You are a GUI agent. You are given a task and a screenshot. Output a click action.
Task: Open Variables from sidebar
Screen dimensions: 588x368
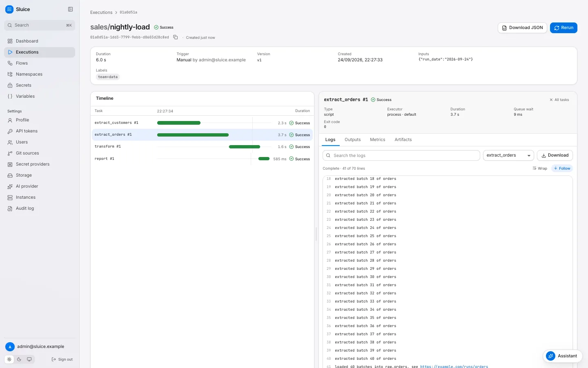pos(40,96)
